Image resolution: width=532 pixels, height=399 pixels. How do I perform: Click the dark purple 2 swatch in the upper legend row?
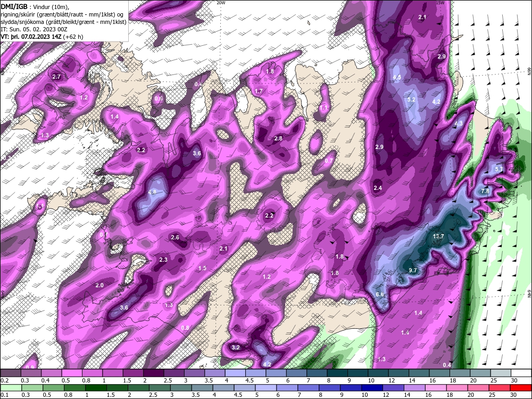pyautogui.click(x=154, y=373)
